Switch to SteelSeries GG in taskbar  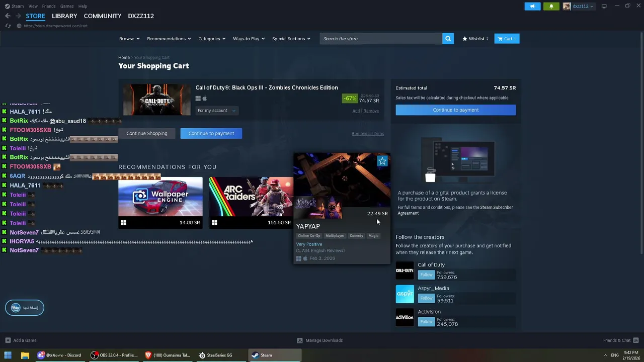(x=216, y=355)
